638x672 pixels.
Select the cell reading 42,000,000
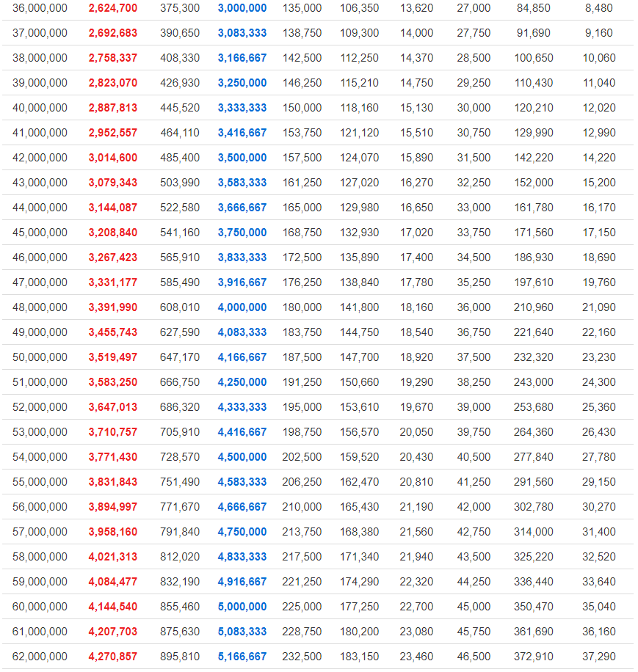coord(40,158)
